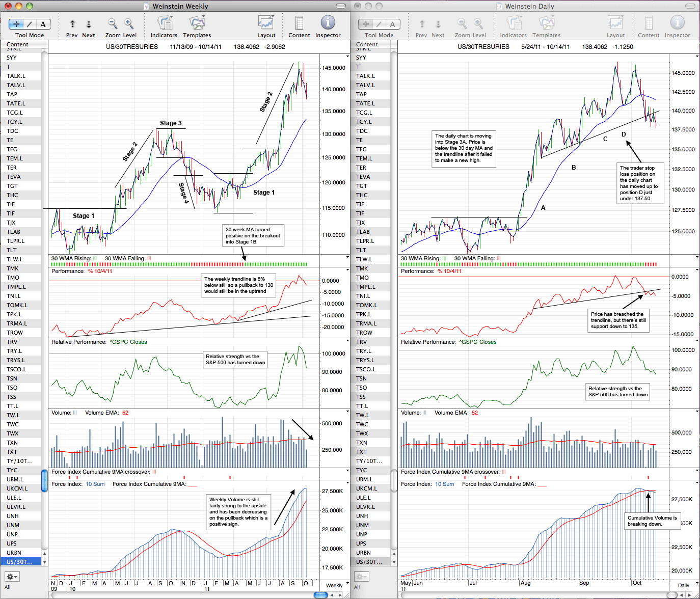Select text annotation tool in Weinstein Daily

pos(393,24)
